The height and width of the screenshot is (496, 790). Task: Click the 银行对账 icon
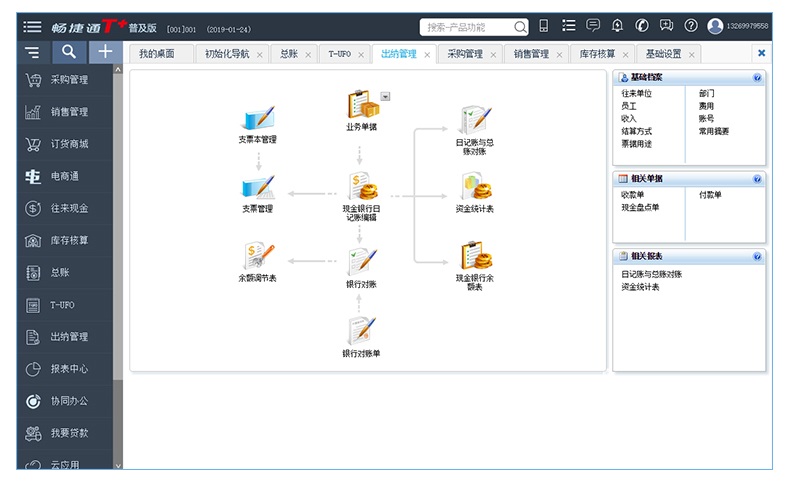pos(361,262)
